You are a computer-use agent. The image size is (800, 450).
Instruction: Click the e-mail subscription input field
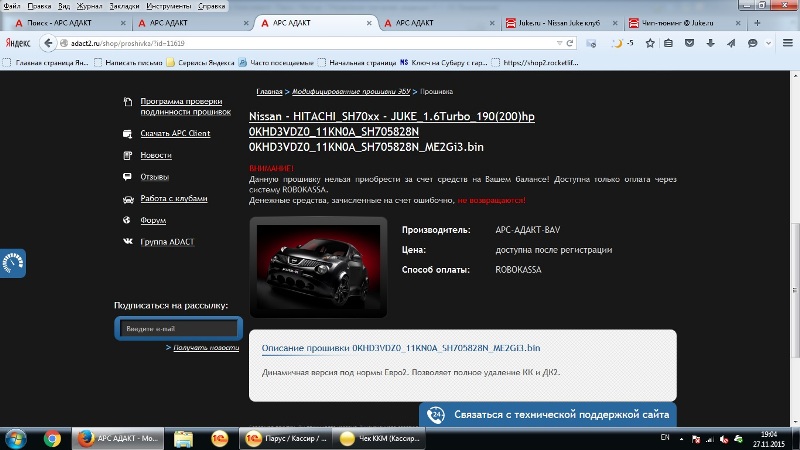pos(179,329)
